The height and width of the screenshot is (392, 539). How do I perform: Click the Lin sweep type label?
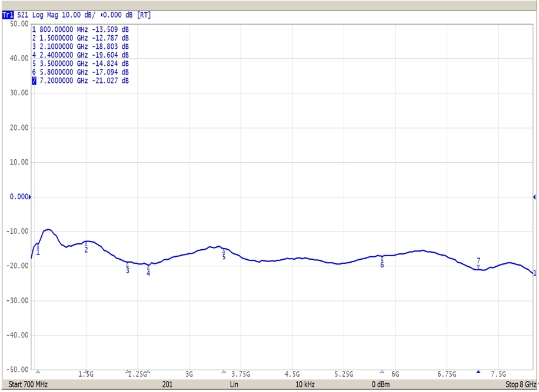[x=235, y=385]
